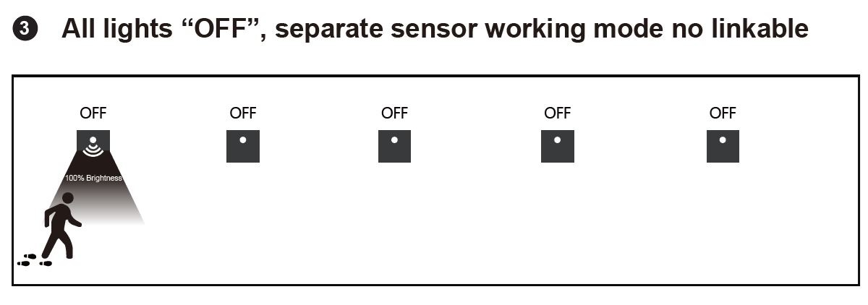Screen dimensions: 868x305
Task: Click the 100% Brightness label
Action: [93, 178]
